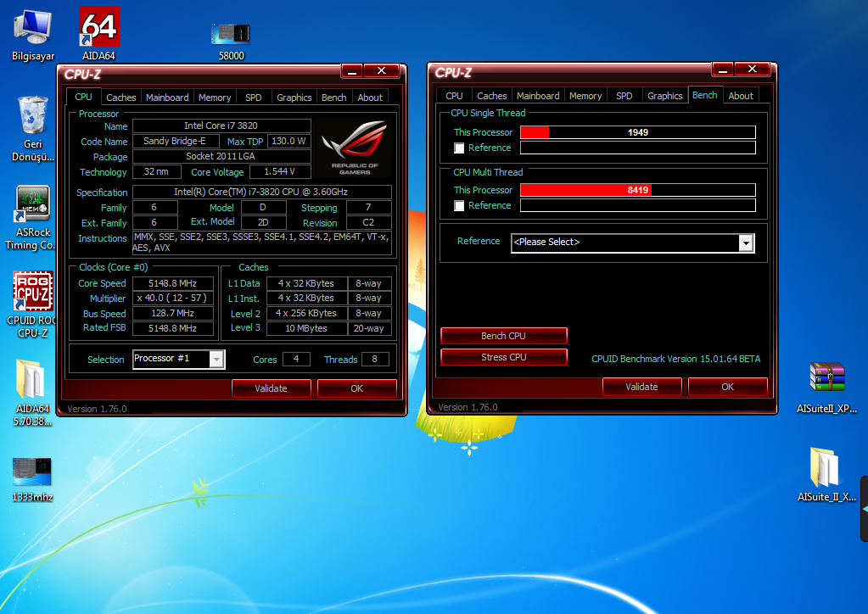This screenshot has height=614, width=868.
Task: Select Bench tab in right window
Action: pyautogui.click(x=705, y=95)
